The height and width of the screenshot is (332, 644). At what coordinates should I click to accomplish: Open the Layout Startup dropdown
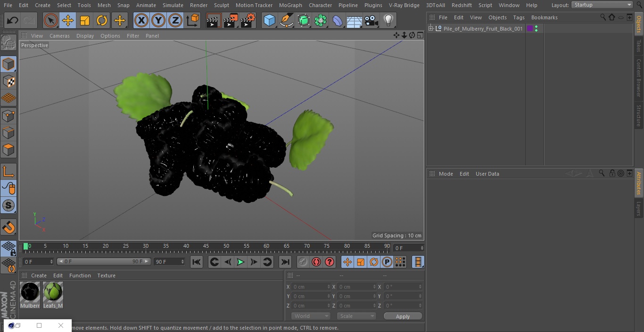[x=602, y=5]
